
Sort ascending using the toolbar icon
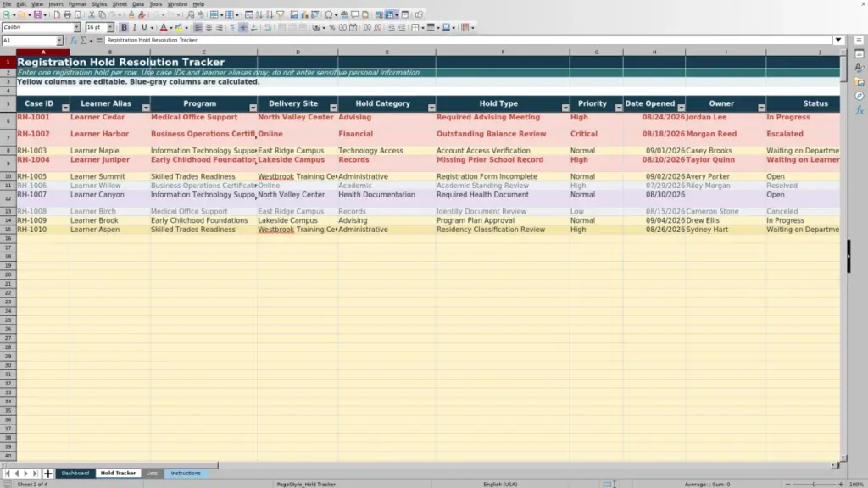pyautogui.click(x=259, y=15)
